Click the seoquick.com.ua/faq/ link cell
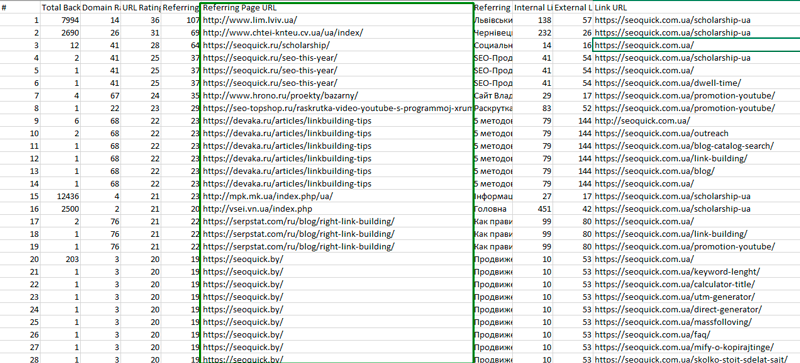Image resolution: width=800 pixels, height=363 pixels. coord(696,334)
